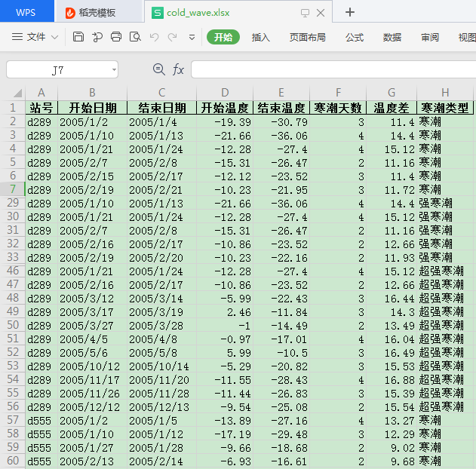Click start temperature cell -1 in row 50

[x=225, y=326]
